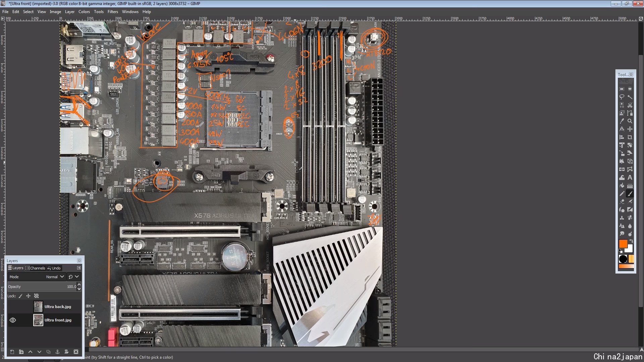Image resolution: width=644 pixels, height=362 pixels.
Task: Open the File menu
Action: click(x=5, y=12)
